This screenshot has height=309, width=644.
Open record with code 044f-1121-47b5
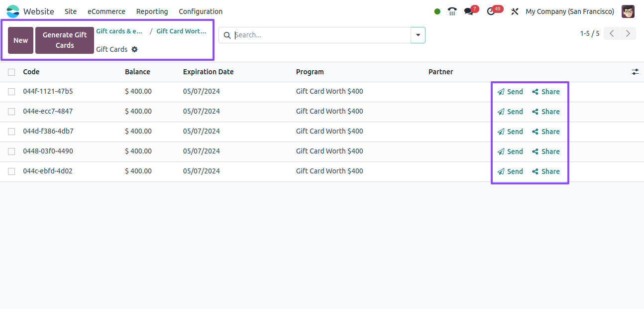pyautogui.click(x=48, y=92)
